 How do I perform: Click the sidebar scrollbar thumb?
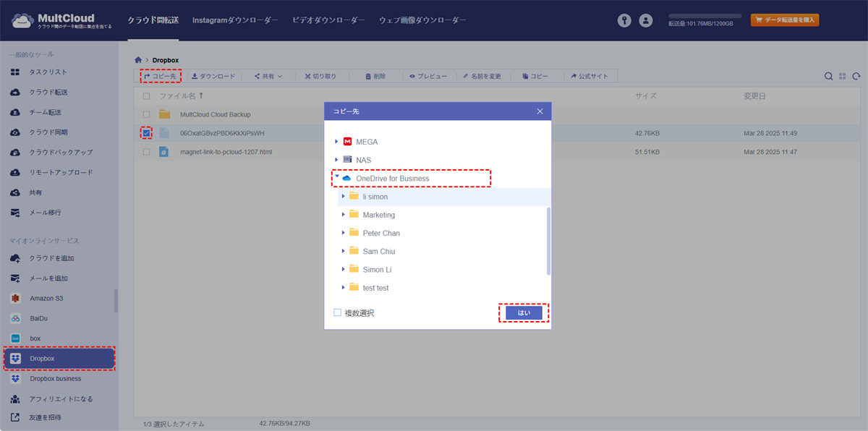116,301
